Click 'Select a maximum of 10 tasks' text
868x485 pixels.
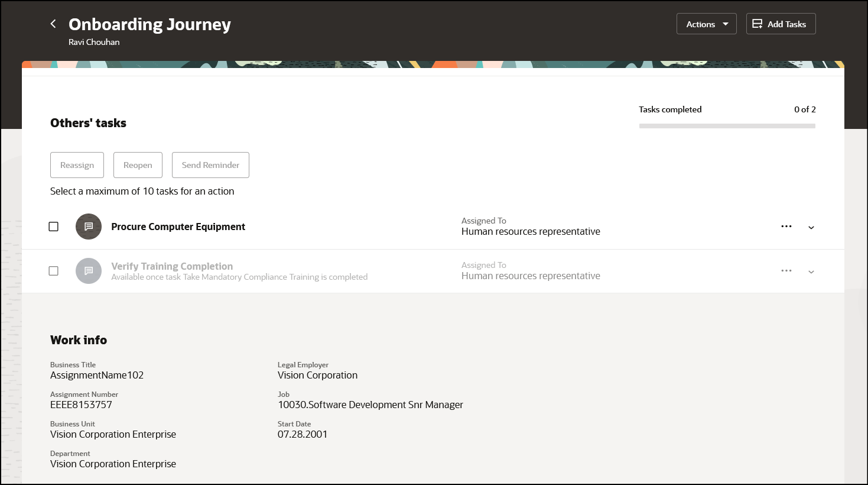click(142, 191)
